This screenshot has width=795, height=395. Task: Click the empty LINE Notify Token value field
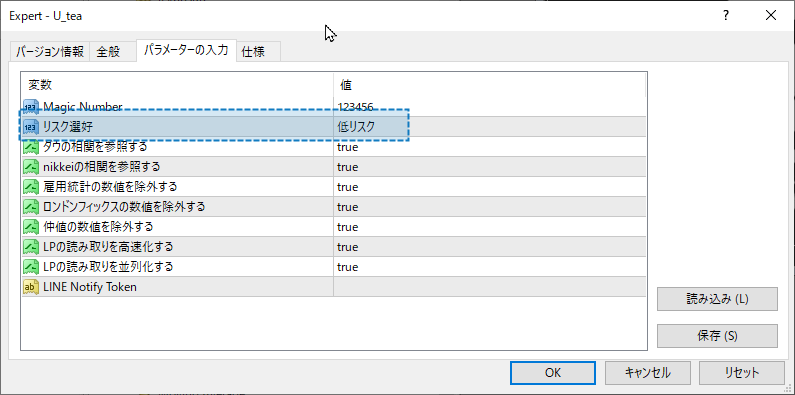coord(489,287)
